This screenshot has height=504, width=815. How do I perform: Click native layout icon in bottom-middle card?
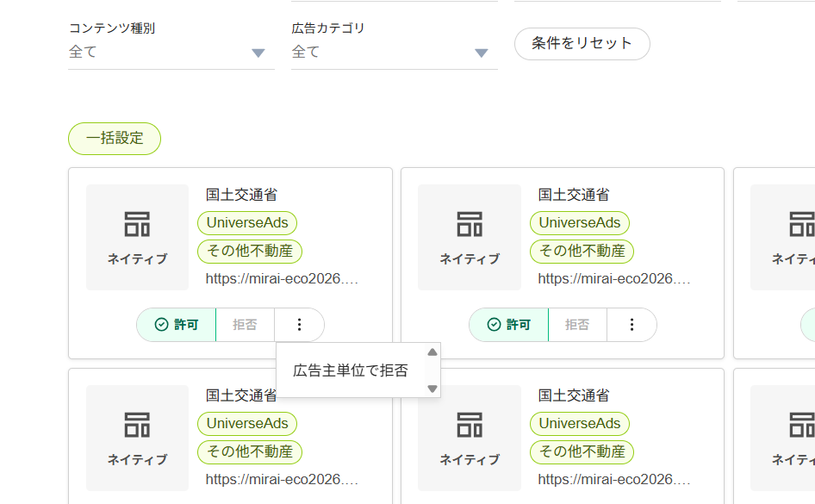point(470,425)
